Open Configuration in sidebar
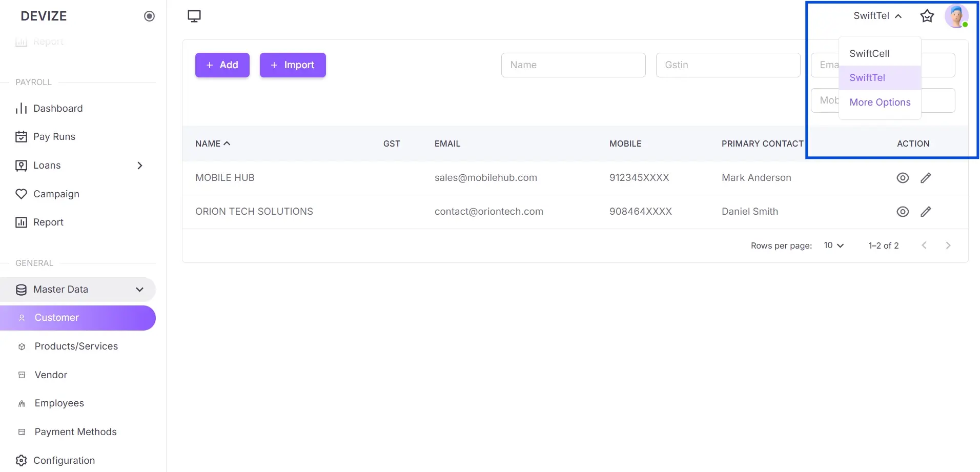980x472 pixels. pos(78,461)
